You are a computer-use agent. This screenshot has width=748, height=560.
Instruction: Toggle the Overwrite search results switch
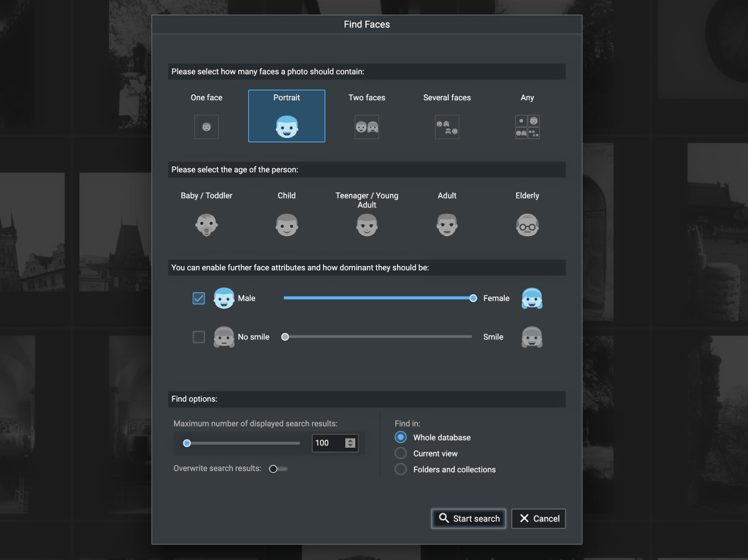coord(277,468)
